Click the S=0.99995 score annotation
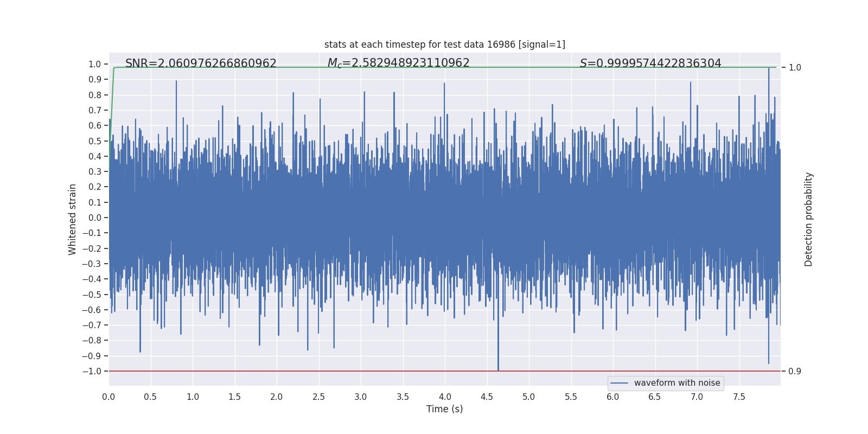Viewport: 868px width, 434px height. click(x=650, y=63)
